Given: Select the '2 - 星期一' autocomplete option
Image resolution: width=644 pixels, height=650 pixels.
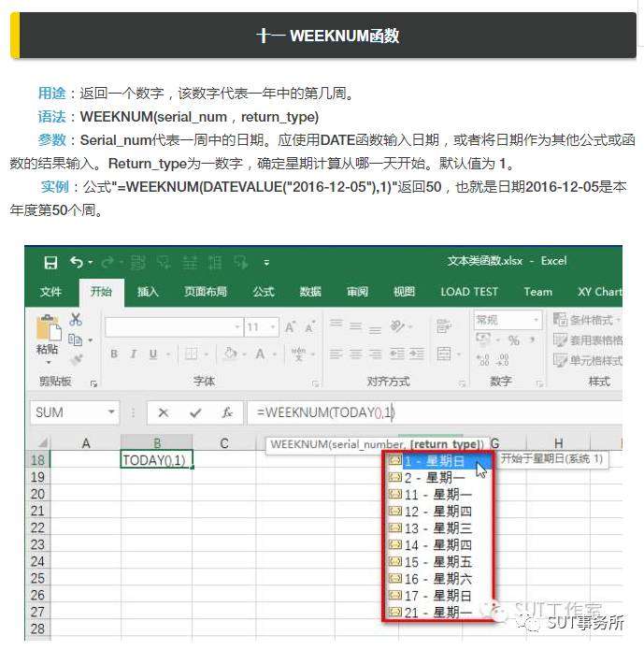Looking at the screenshot, I should [436, 478].
